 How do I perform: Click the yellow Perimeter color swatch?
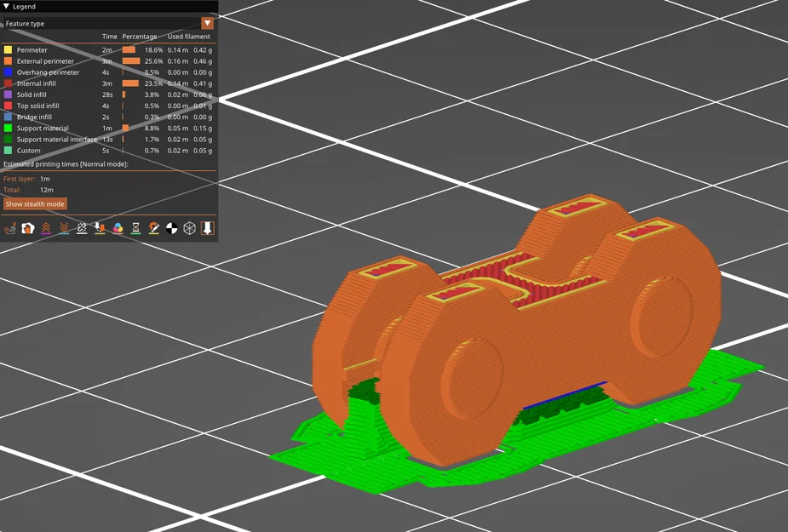pos(8,50)
